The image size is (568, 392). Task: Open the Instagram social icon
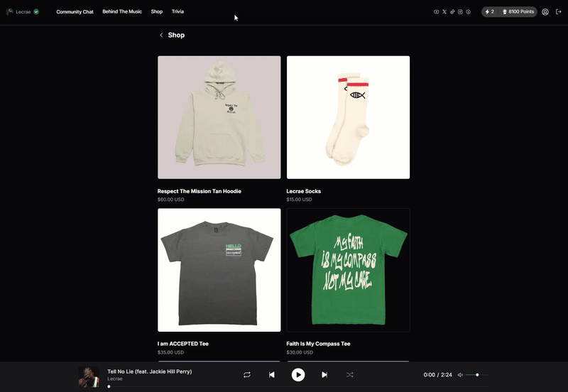(x=460, y=11)
